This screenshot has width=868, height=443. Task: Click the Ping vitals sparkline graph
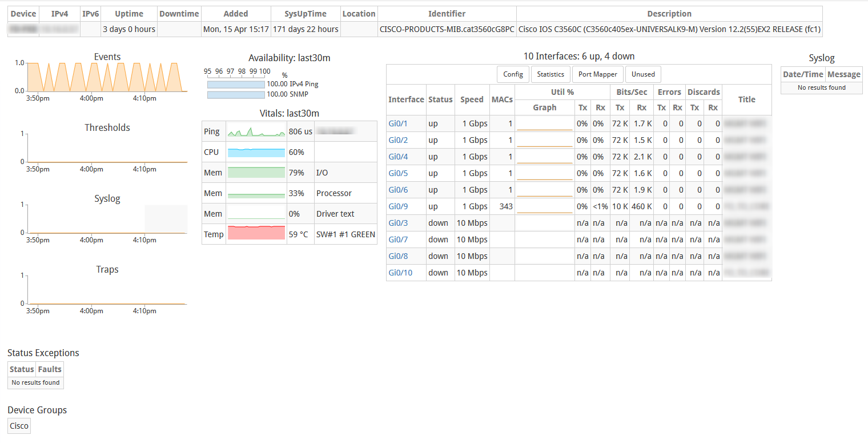(x=256, y=131)
